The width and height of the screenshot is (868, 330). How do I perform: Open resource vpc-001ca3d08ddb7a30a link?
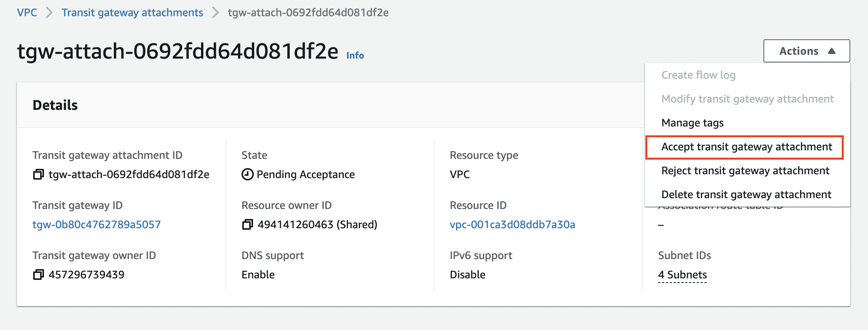point(512,225)
